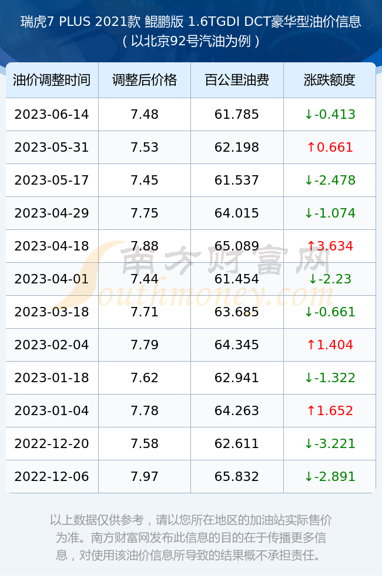
Task: Click the page title 瑞虎7 PLUS 2021款
Action: [81, 22]
